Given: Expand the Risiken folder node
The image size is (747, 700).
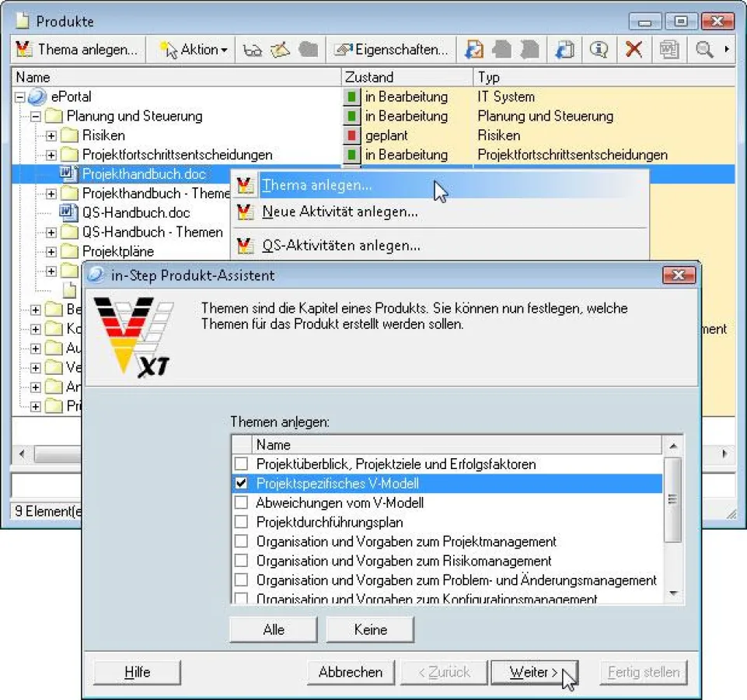Looking at the screenshot, I should point(51,136).
